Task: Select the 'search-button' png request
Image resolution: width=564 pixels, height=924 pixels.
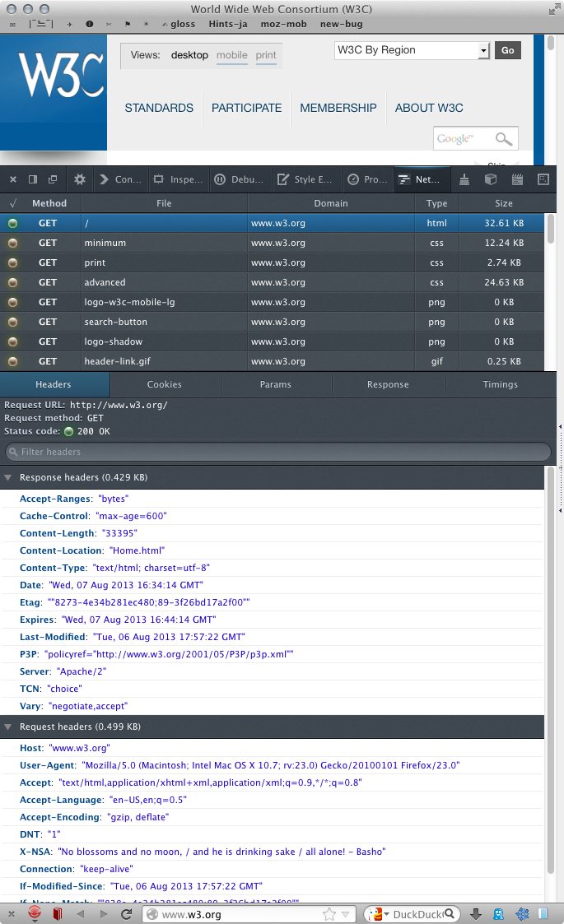Action: (273, 322)
